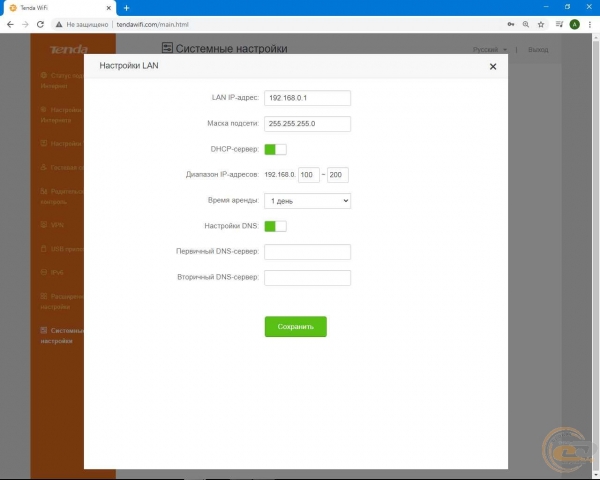This screenshot has height=480, width=600.
Task: Open the reading list icon
Action: tap(559, 24)
